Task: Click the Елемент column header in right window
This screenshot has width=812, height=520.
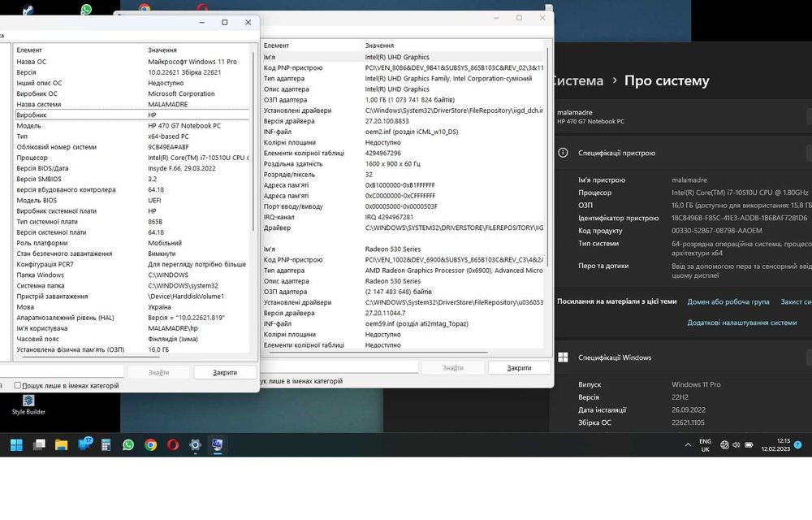Action: (x=311, y=45)
